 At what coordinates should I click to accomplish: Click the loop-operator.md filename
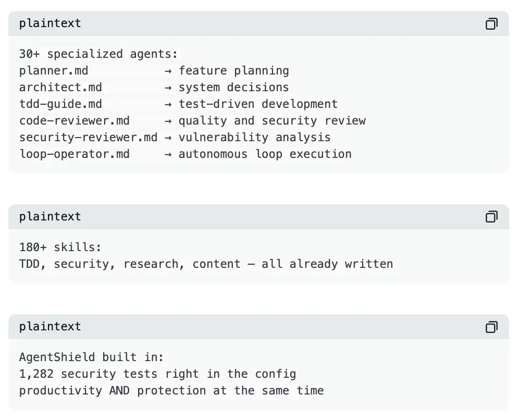click(x=75, y=154)
